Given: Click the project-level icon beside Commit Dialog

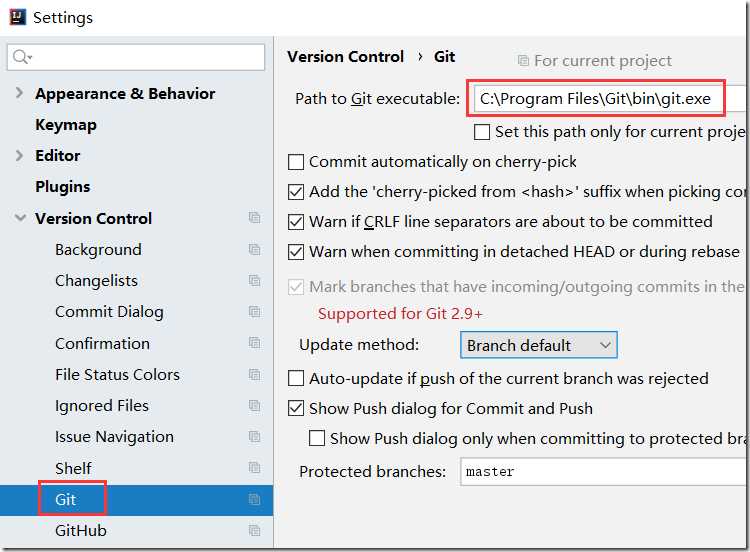Looking at the screenshot, I should tap(255, 312).
